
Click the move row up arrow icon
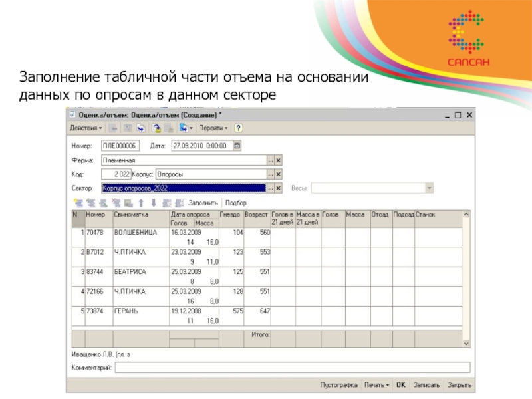tap(141, 203)
